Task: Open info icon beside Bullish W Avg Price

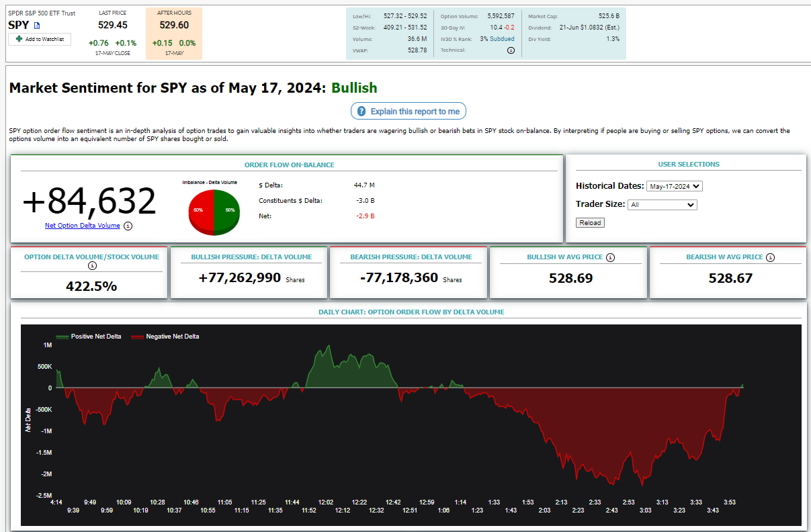Action: pyautogui.click(x=610, y=257)
